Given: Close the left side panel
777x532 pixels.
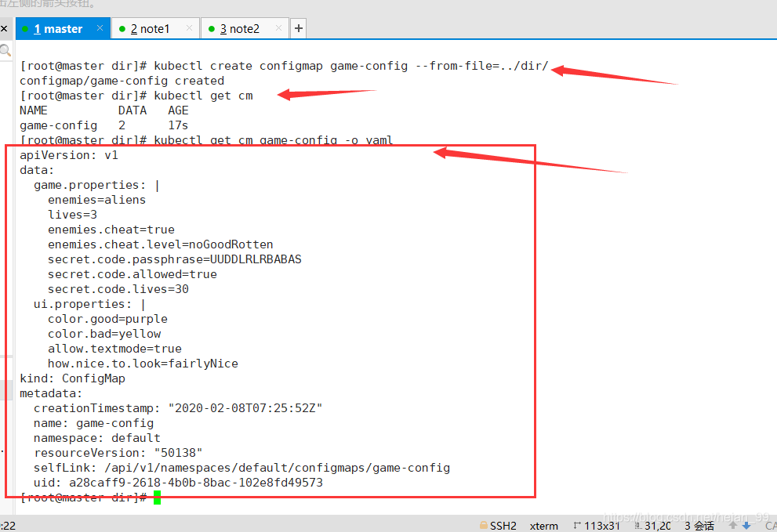Looking at the screenshot, I should [4, 29].
